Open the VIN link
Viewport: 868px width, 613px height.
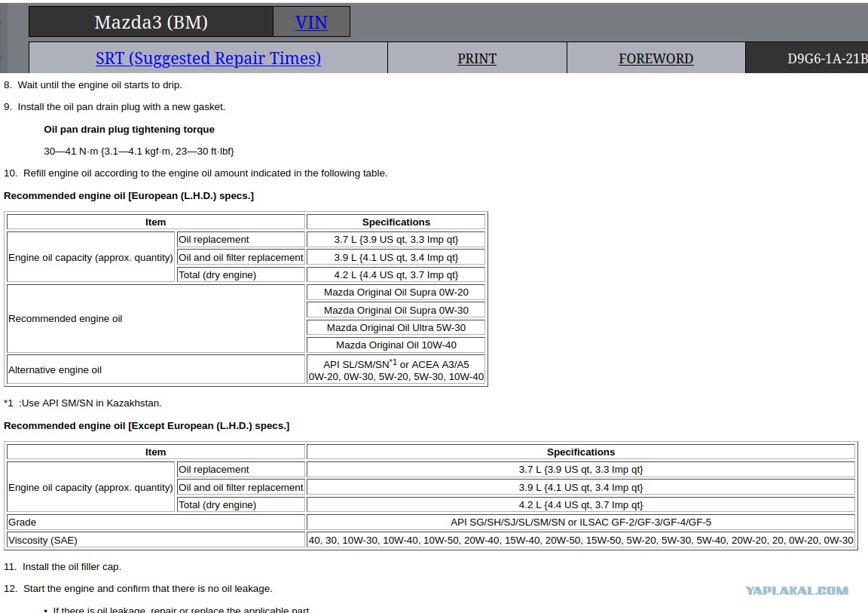point(311,23)
